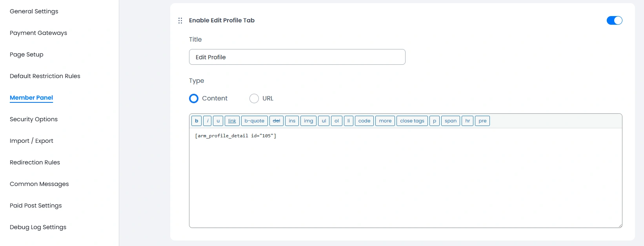Navigate to Debug Log Settings

38,227
